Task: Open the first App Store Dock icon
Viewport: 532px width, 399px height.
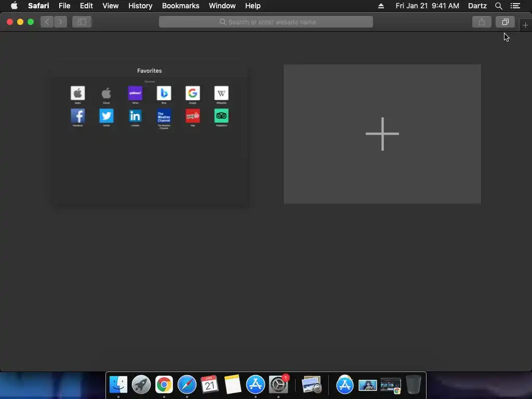Action: click(x=256, y=385)
